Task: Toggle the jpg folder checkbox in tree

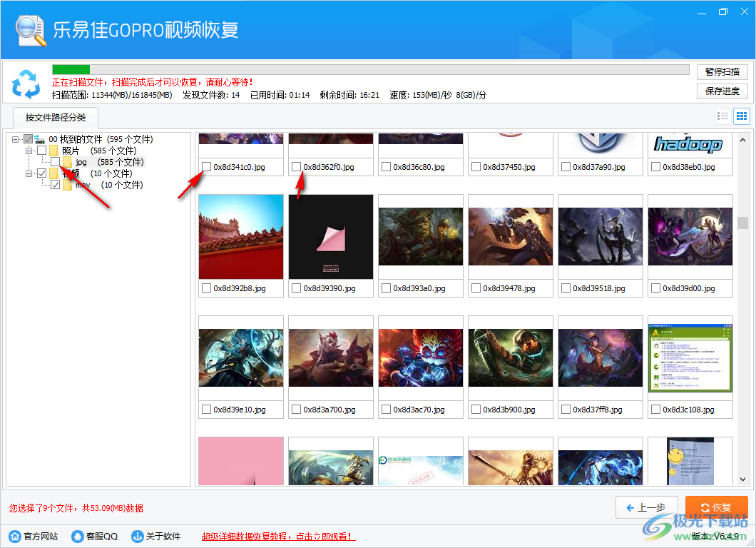Action: click(56, 161)
